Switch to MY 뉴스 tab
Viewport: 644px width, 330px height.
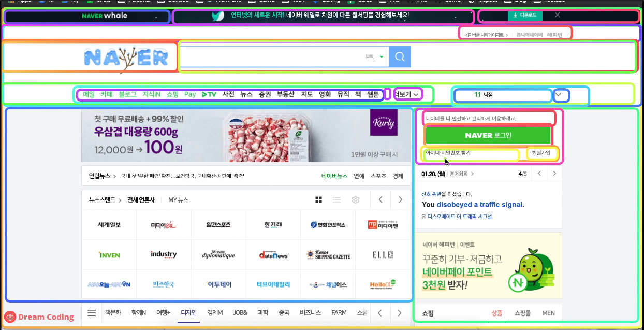click(x=178, y=200)
